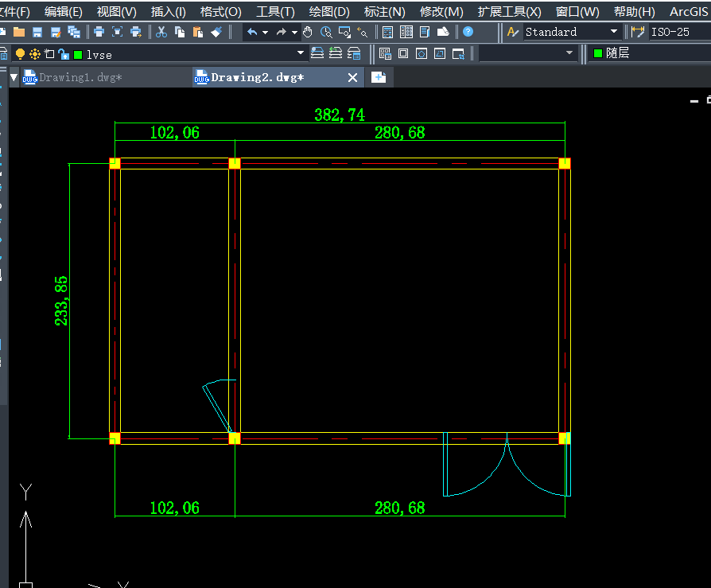This screenshot has height=588, width=711.
Task: Click the Publish printer icon with arrow
Action: tap(135, 32)
